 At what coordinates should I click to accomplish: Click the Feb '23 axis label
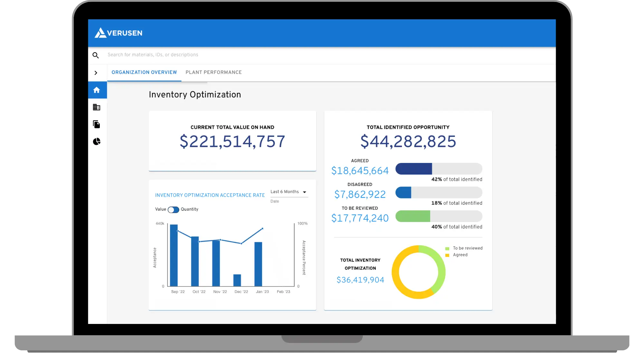[x=283, y=292]
